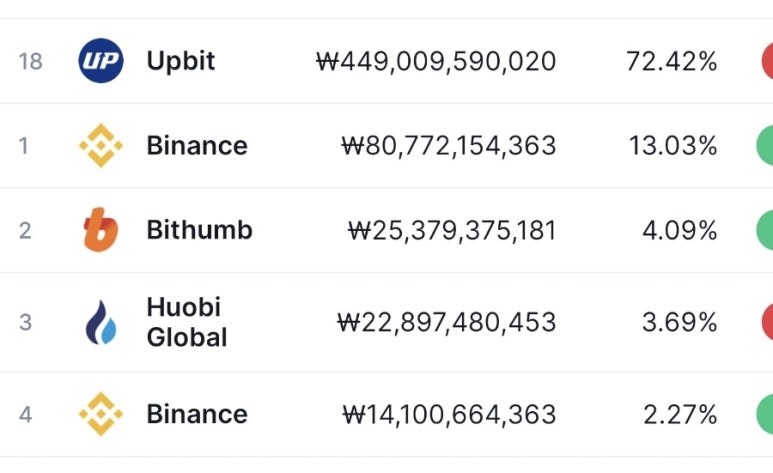This screenshot has height=473, width=773.
Task: Select the ₩25,379,375,181 volume value
Action: point(452,231)
